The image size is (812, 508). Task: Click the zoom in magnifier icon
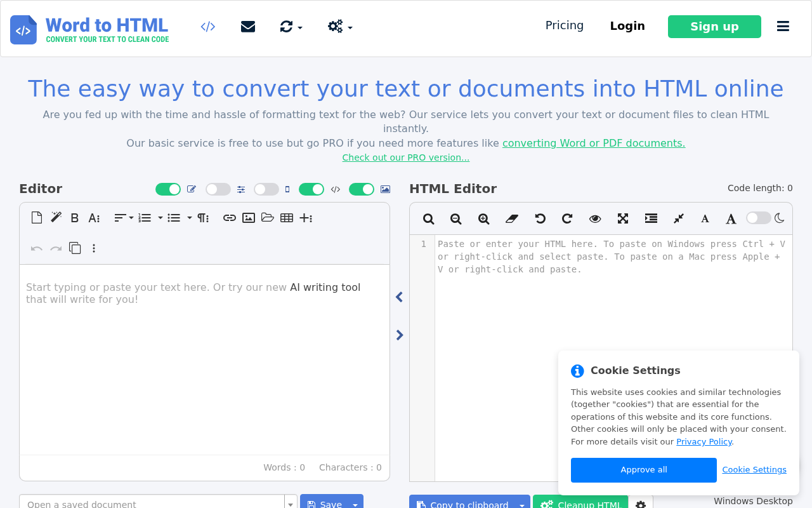point(483,218)
